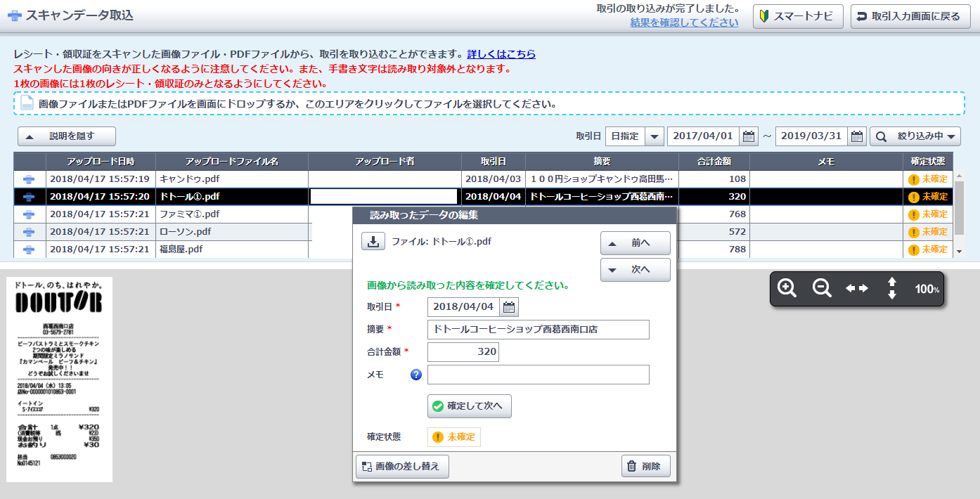This screenshot has width=980, height=499.
Task: Click the scan icon of ファミマ①.pdf row
Action: (x=30, y=214)
